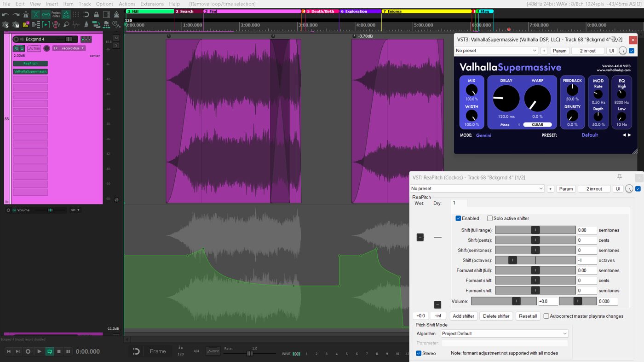Click the red waveform stretch icon
Screen dimensions: 644x362
point(56,24)
